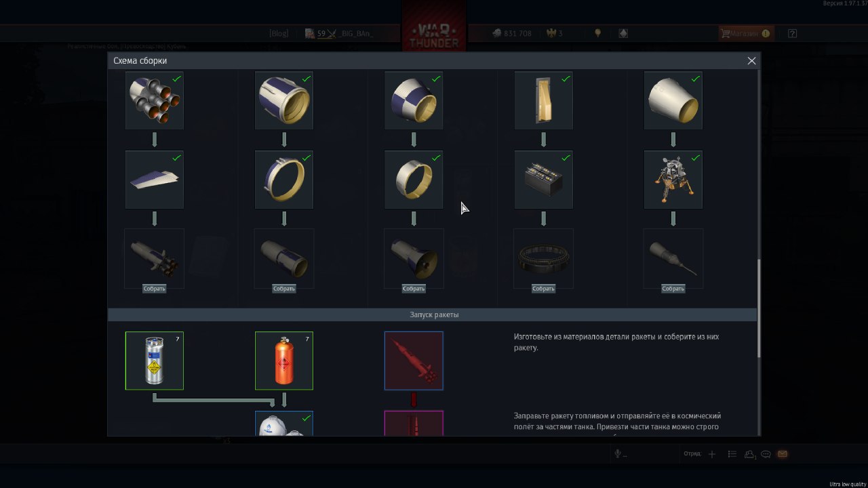Select the orange fuel cylinder item
The width and height of the screenshot is (868, 488).
coord(284,361)
